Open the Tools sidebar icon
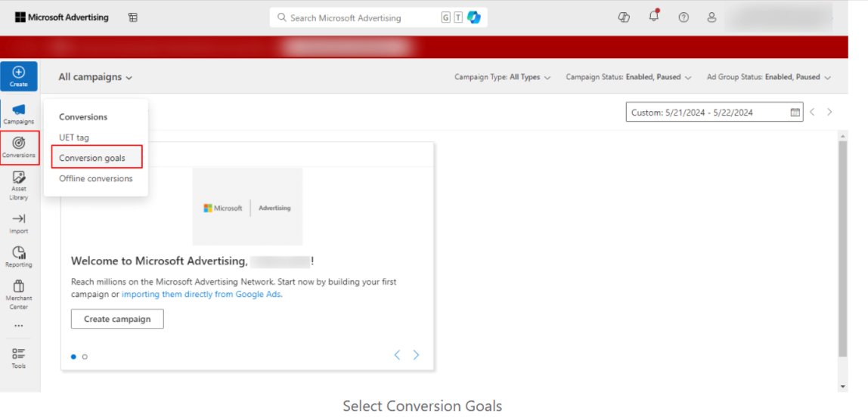 [x=19, y=358]
